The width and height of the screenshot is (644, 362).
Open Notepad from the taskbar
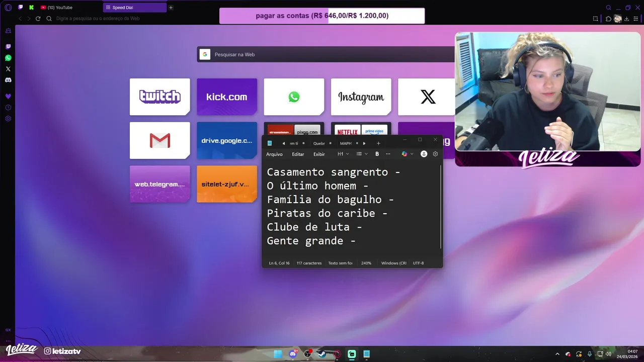[x=367, y=354]
